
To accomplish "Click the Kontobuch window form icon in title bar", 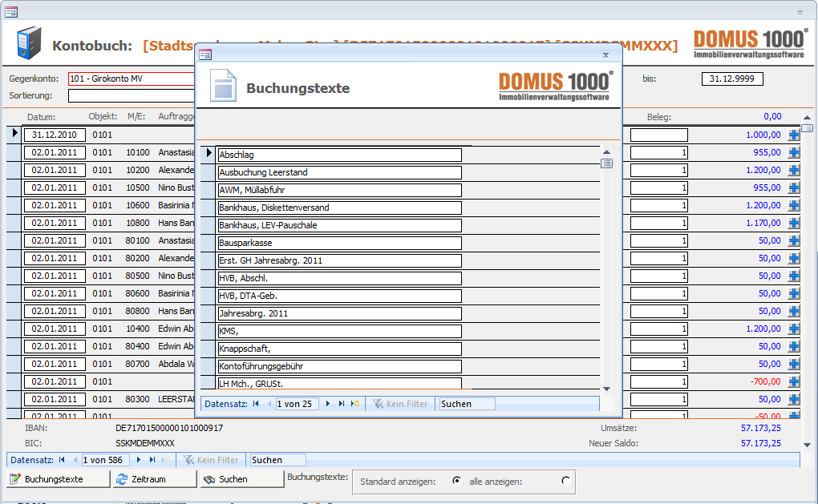I will pos(11,11).
